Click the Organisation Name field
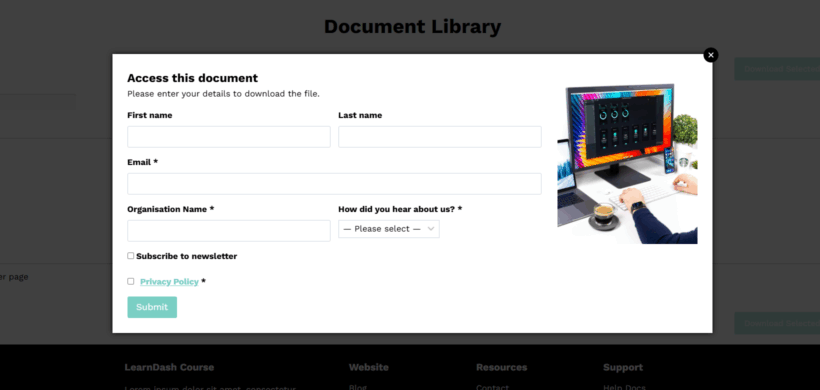Image resolution: width=820 pixels, height=390 pixels. [229, 231]
